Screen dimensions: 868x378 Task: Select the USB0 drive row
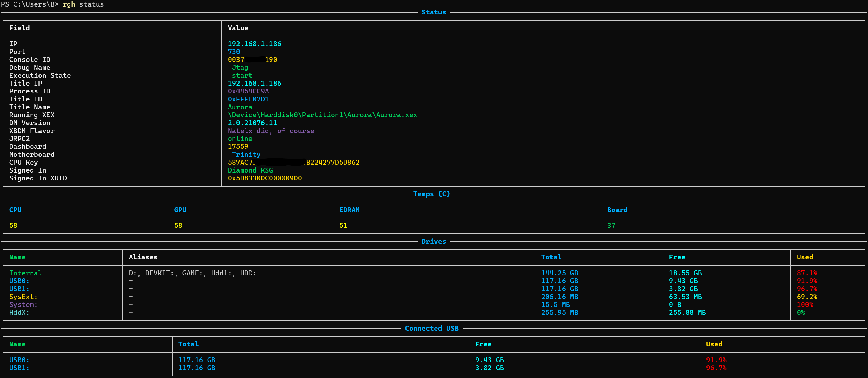[x=19, y=281]
